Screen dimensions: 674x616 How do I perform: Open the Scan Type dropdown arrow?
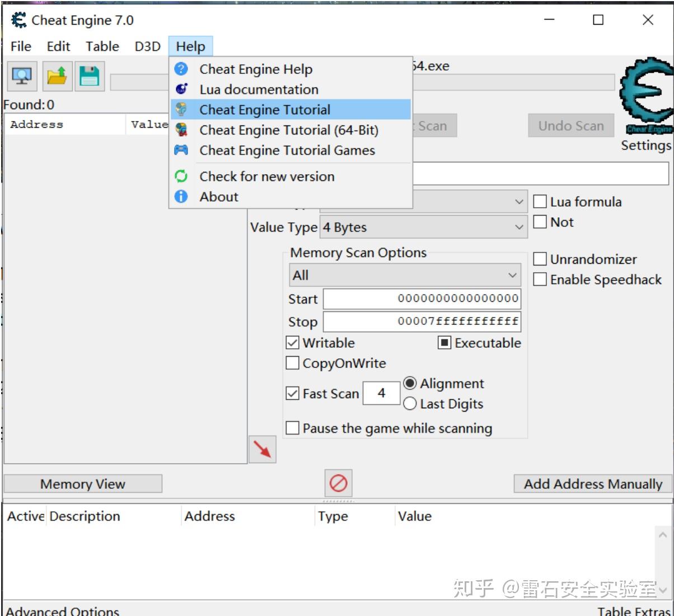pyautogui.click(x=519, y=202)
